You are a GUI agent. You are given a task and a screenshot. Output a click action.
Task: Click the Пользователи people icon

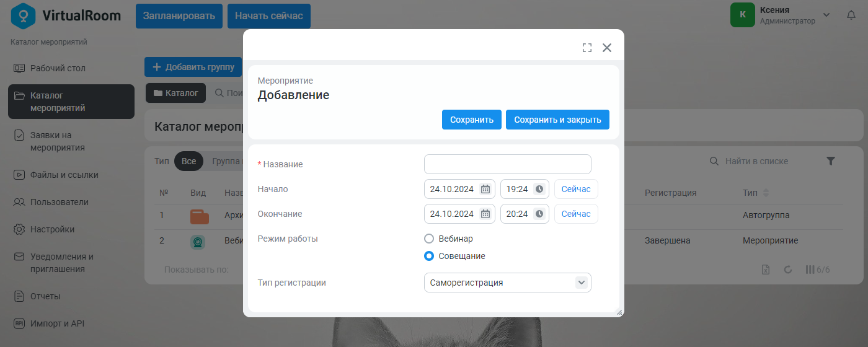(19, 202)
